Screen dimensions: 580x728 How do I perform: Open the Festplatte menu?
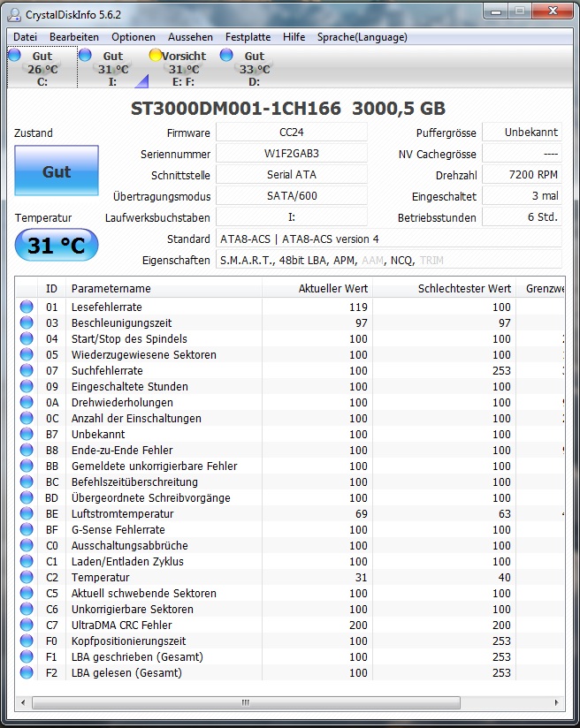pos(248,37)
